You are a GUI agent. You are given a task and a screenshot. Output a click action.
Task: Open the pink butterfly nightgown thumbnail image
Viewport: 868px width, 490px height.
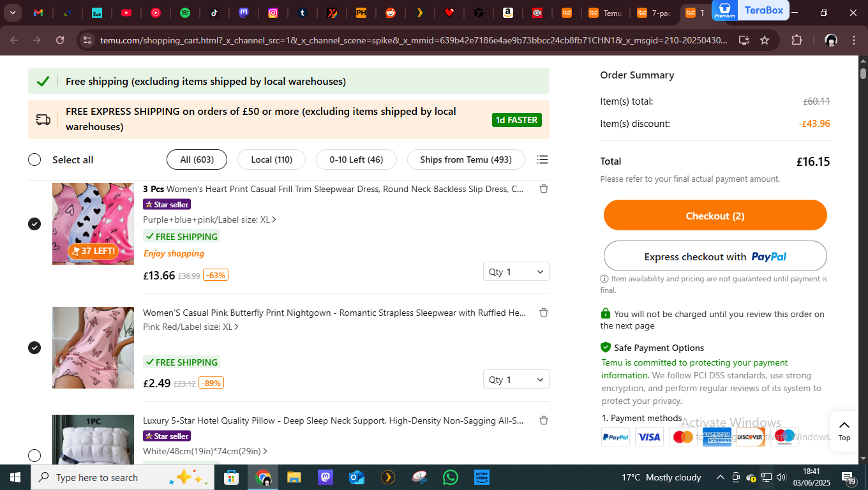93,348
